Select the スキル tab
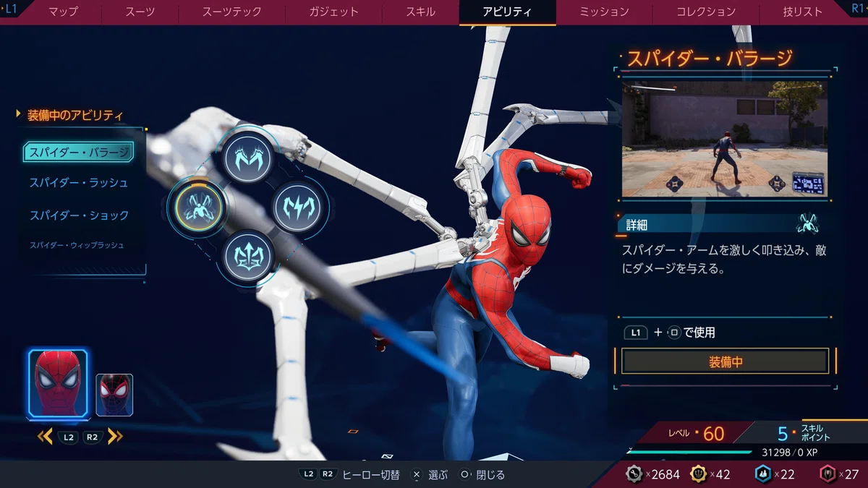This screenshot has height=488, width=868. pyautogui.click(x=420, y=12)
